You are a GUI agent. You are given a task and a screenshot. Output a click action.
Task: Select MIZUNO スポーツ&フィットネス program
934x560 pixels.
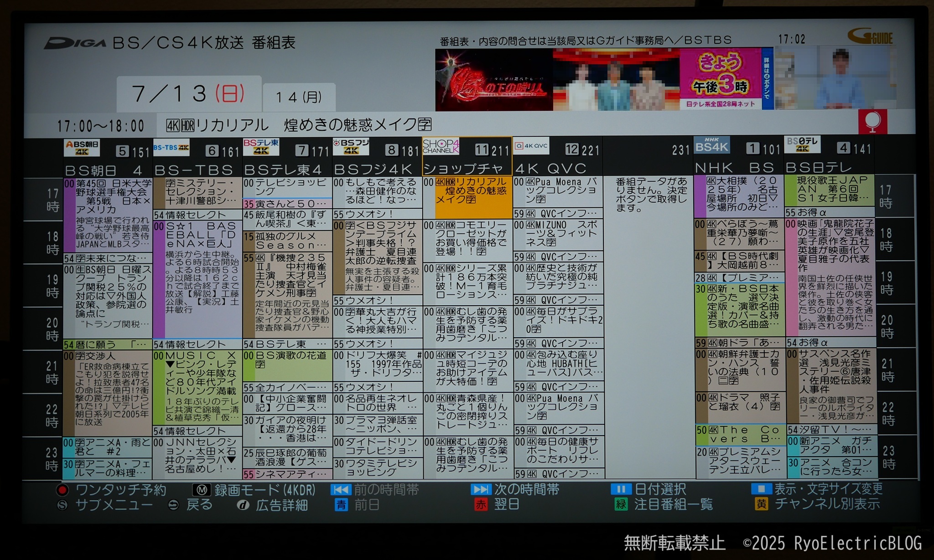(558, 235)
